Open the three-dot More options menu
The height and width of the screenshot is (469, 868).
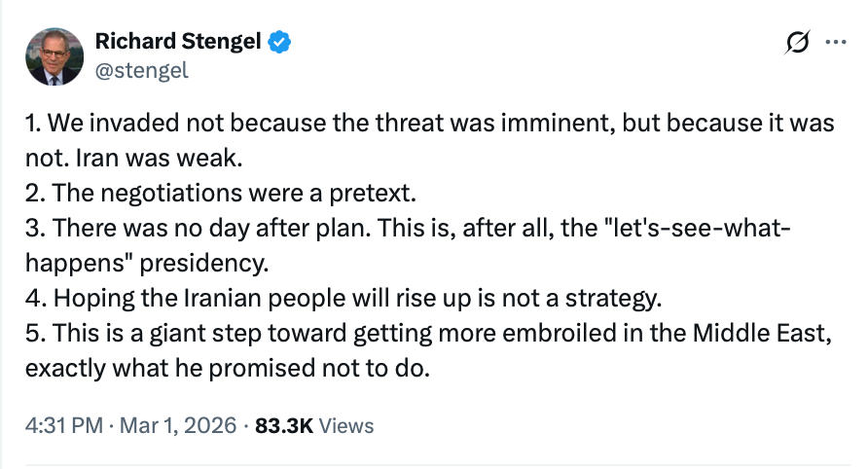[x=835, y=43]
